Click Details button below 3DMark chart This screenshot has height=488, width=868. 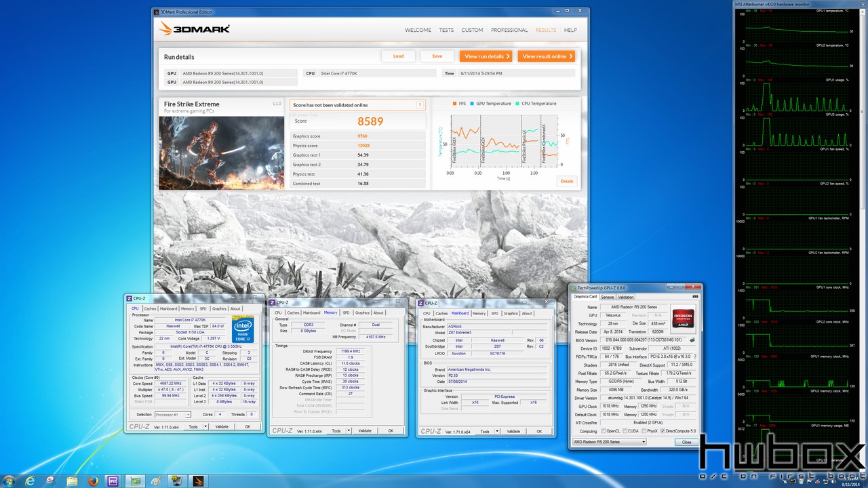(567, 181)
